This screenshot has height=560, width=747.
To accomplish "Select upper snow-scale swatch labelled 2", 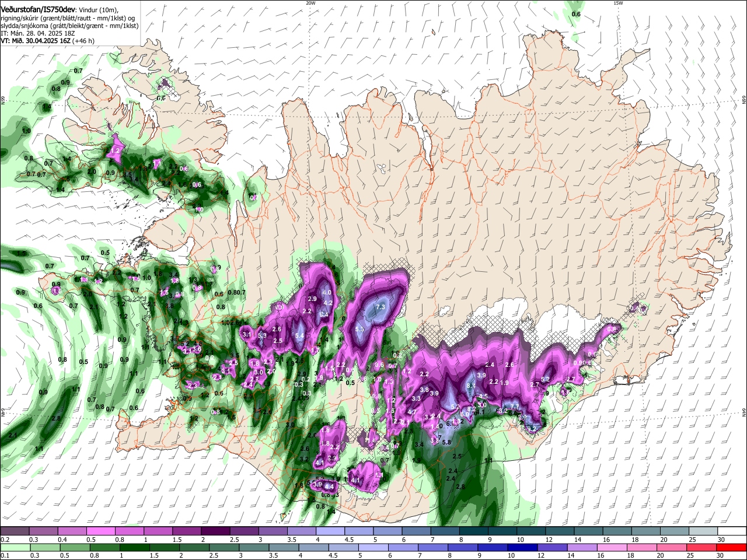I will point(215,531).
